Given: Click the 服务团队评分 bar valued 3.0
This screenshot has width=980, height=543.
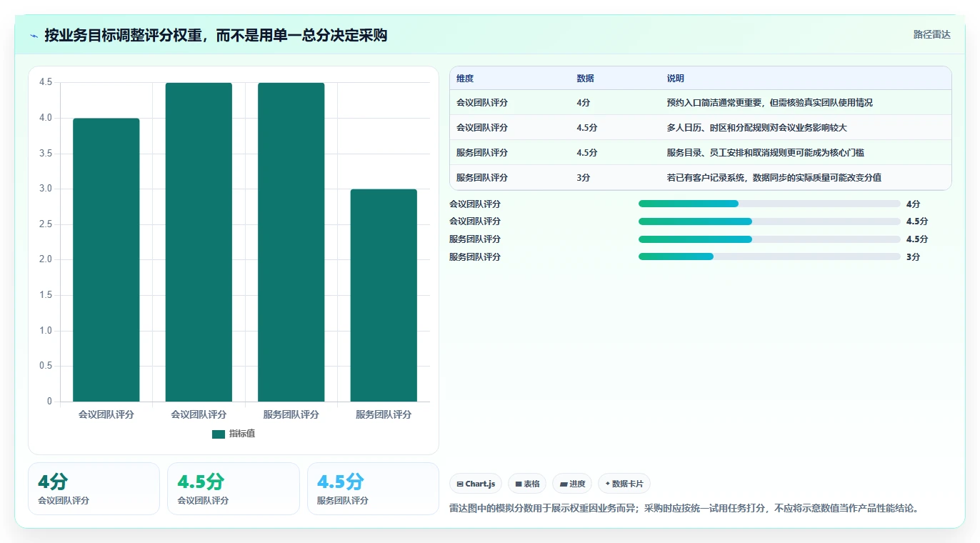Looking at the screenshot, I should tap(384, 295).
